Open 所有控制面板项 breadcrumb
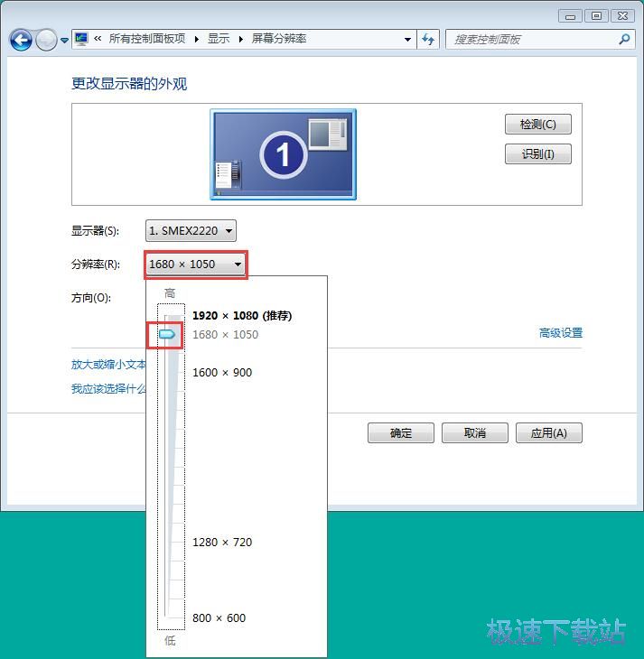The image size is (644, 659). 147,39
